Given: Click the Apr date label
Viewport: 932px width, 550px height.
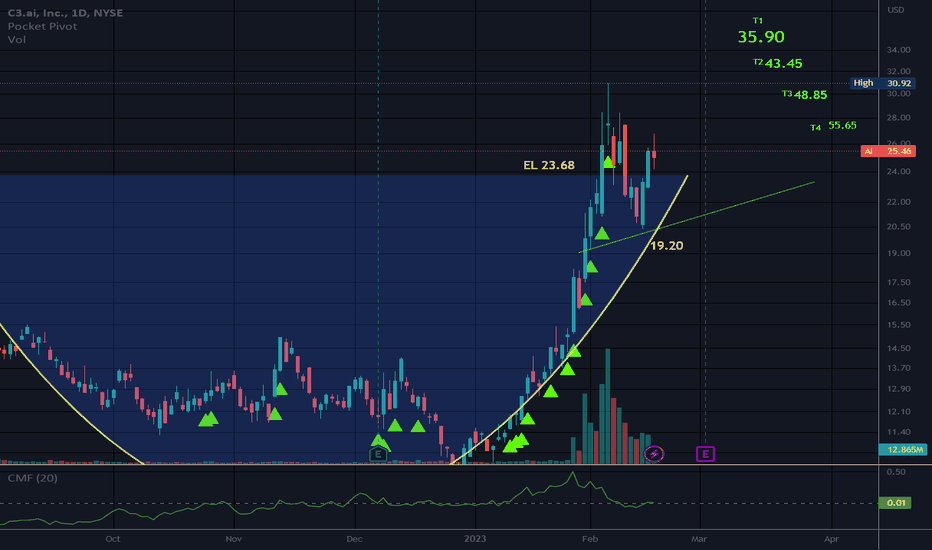Looking at the screenshot, I should 831,539.
